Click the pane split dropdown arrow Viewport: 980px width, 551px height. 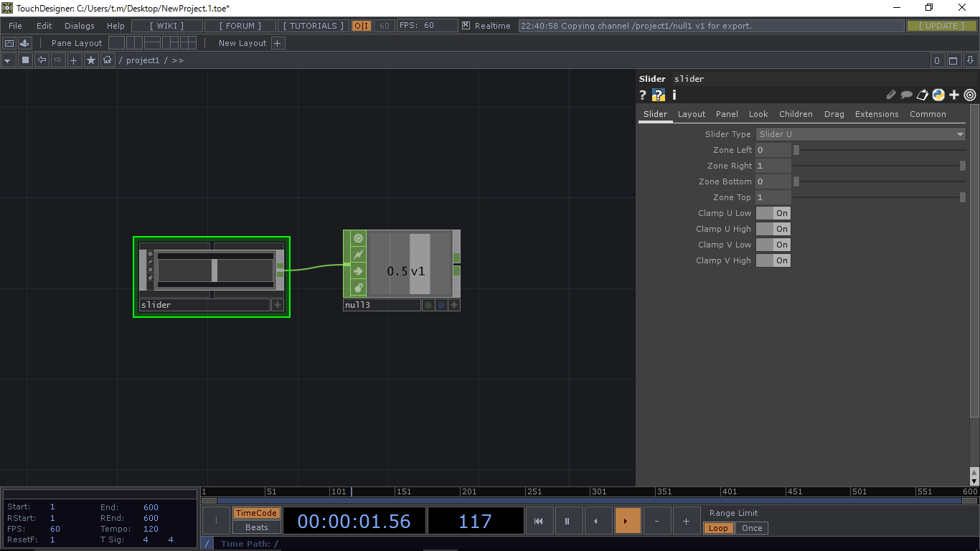coord(7,60)
